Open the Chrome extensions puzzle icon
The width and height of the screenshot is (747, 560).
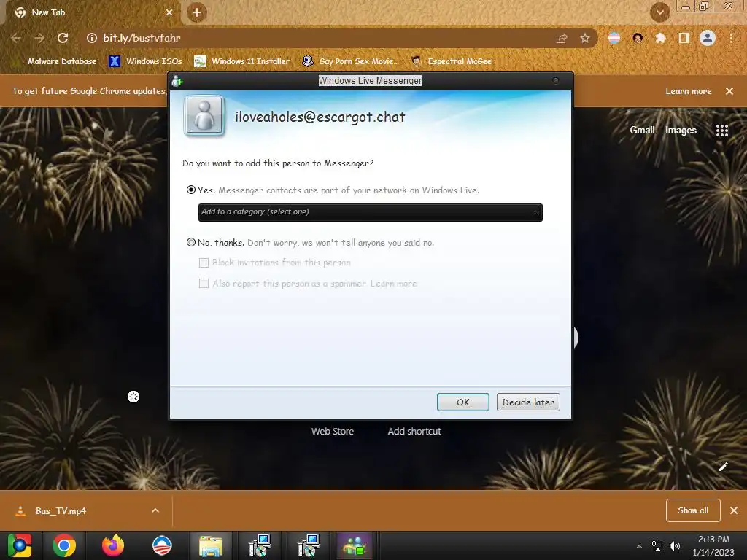point(660,38)
